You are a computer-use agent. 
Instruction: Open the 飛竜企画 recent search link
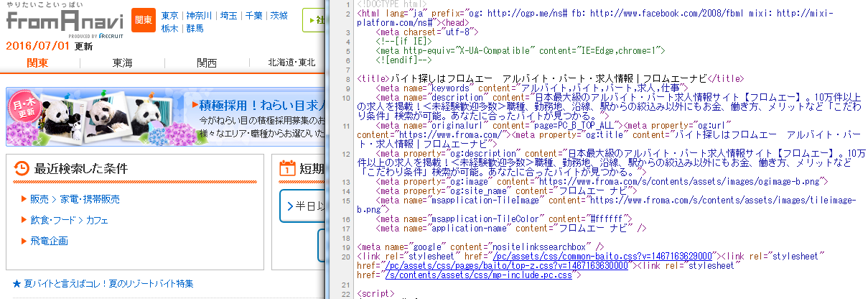click(49, 241)
